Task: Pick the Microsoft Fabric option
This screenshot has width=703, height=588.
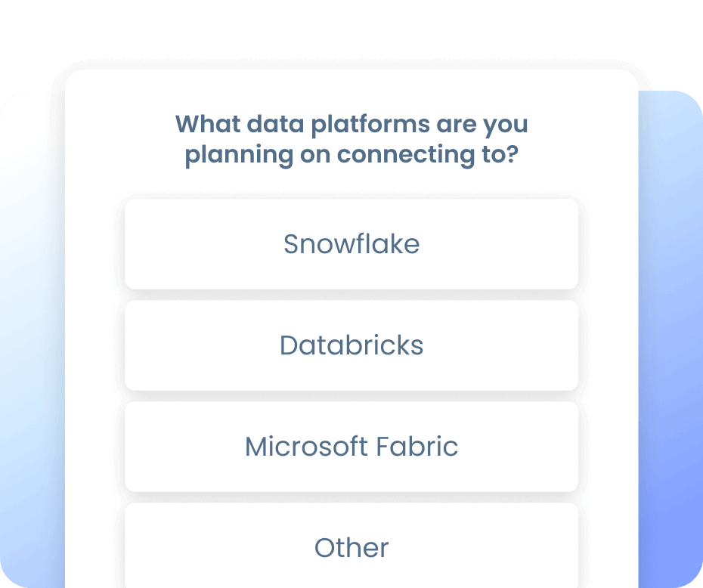Action: 351,447
